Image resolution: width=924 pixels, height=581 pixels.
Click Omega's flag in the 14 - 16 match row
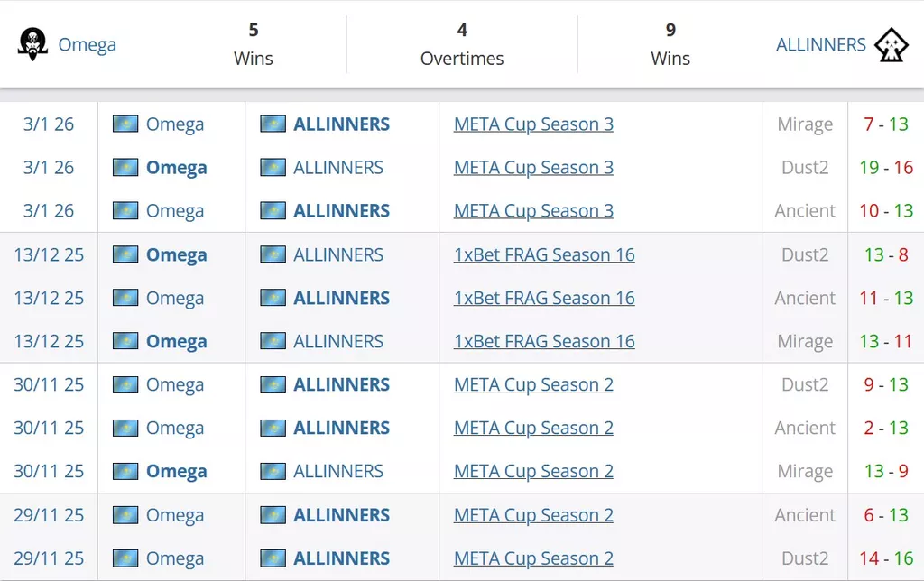point(125,558)
